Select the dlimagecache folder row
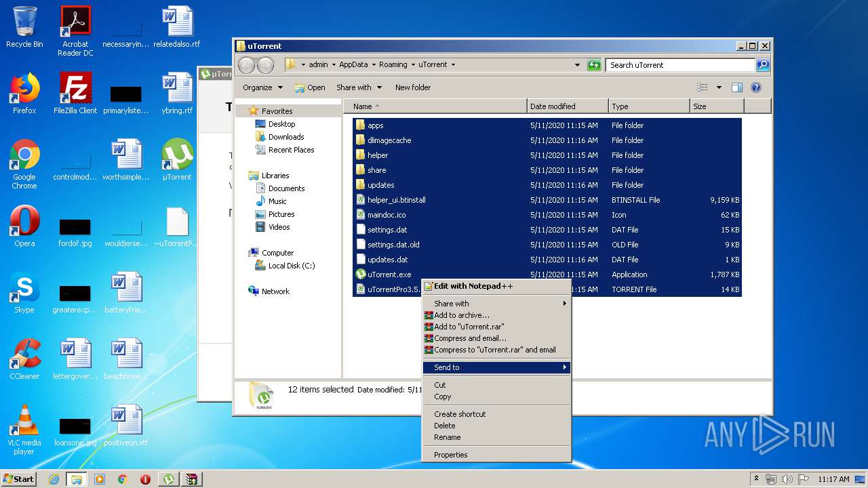This screenshot has width=868, height=488. click(x=547, y=140)
